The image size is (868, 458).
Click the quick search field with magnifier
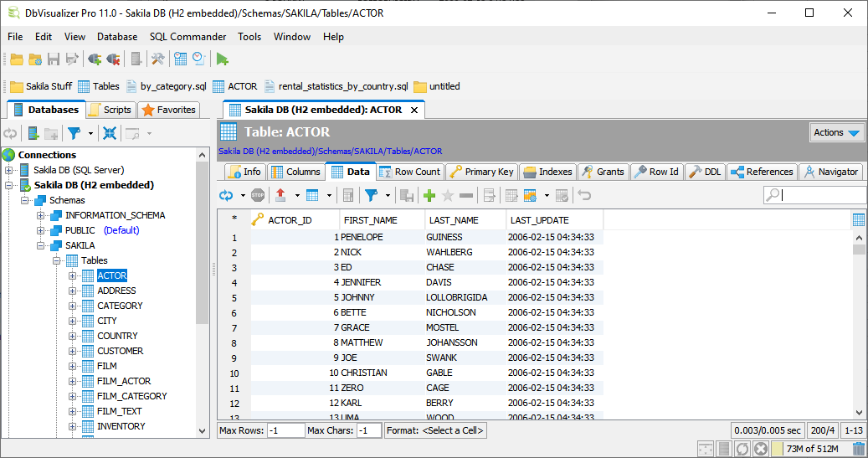(x=815, y=195)
